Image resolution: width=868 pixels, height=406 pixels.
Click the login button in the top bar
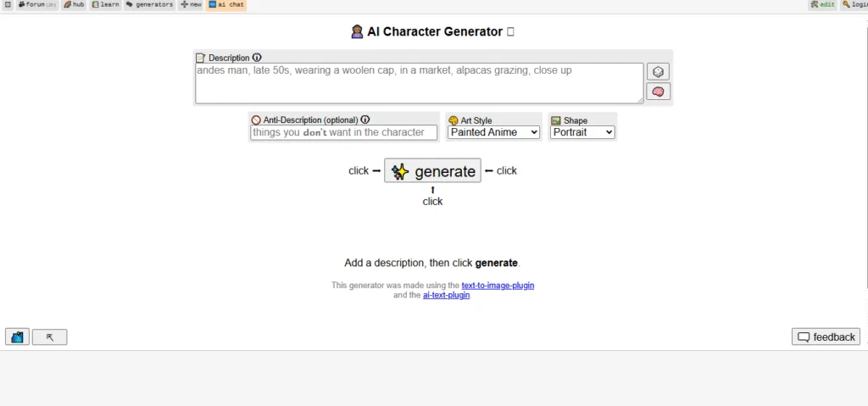[854, 4]
